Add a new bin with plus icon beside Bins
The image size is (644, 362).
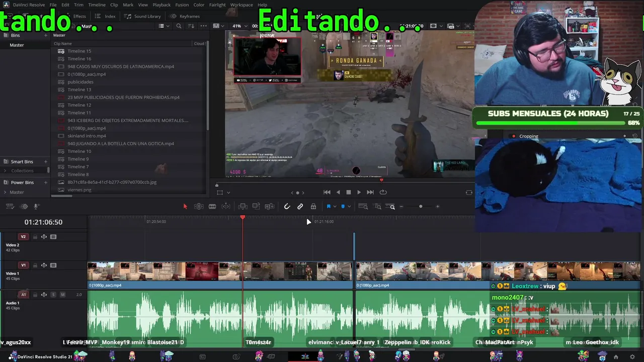46,35
